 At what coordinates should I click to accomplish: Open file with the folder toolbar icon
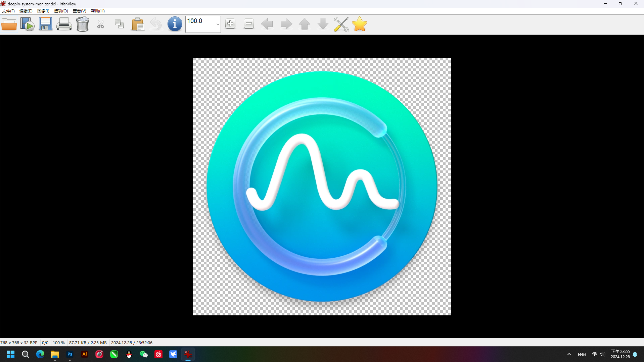point(9,24)
